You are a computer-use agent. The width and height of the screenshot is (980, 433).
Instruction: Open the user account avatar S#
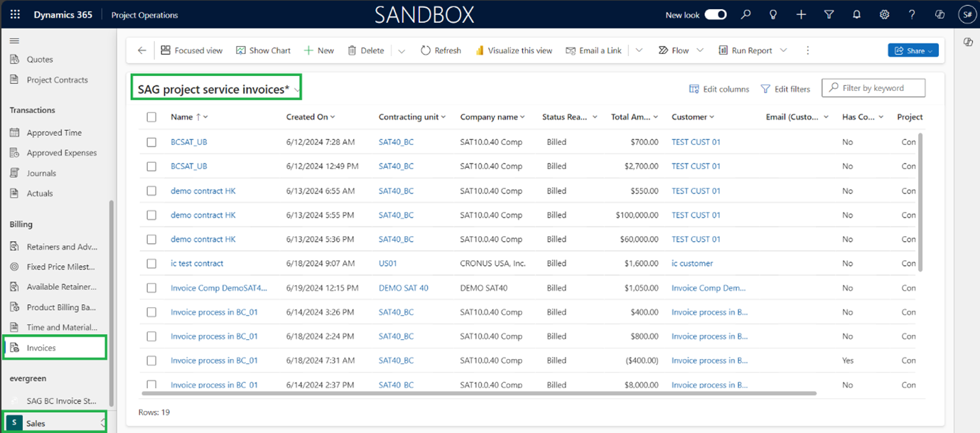coord(967,14)
